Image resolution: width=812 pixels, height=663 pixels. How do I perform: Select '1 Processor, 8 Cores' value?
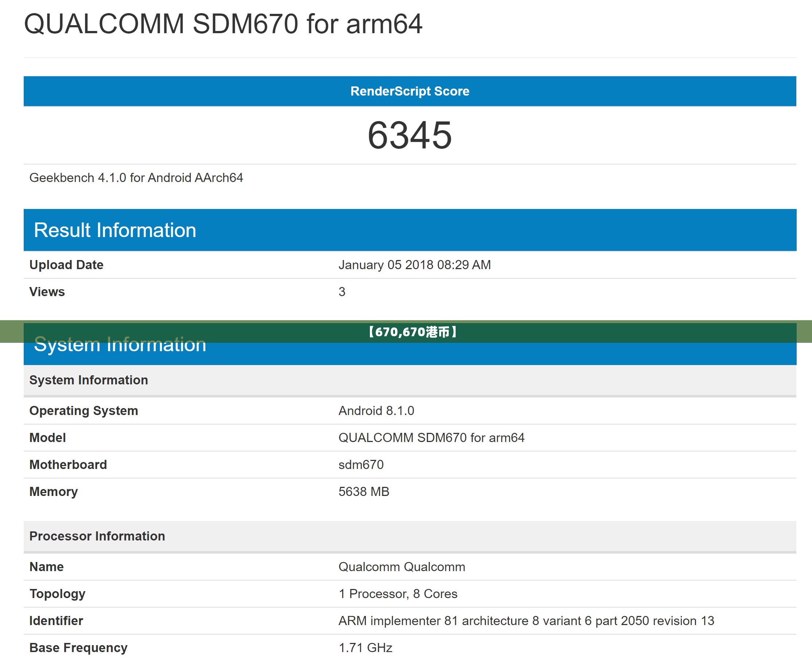coord(398,594)
